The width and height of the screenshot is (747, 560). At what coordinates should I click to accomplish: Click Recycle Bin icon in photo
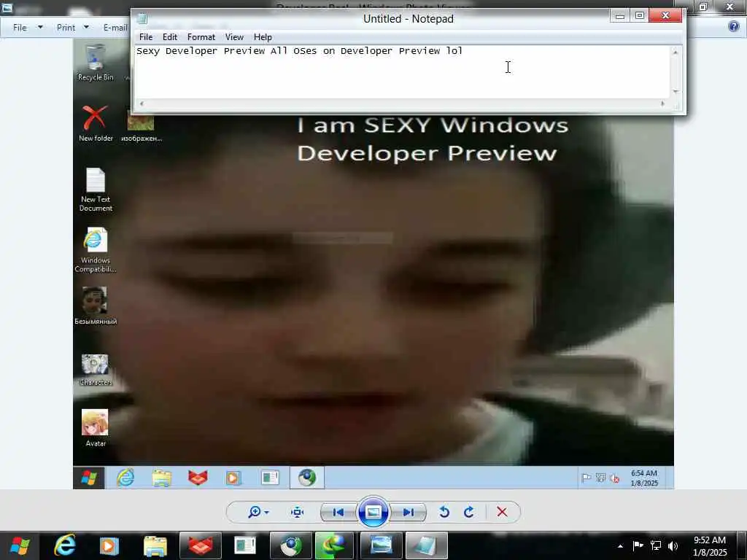[x=96, y=63]
